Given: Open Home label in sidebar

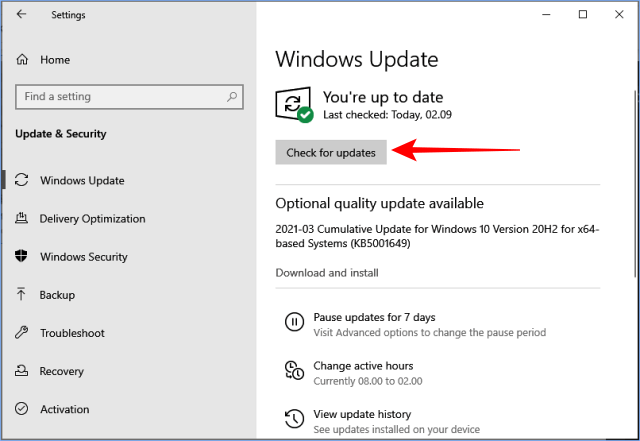Looking at the screenshot, I should coord(55,60).
